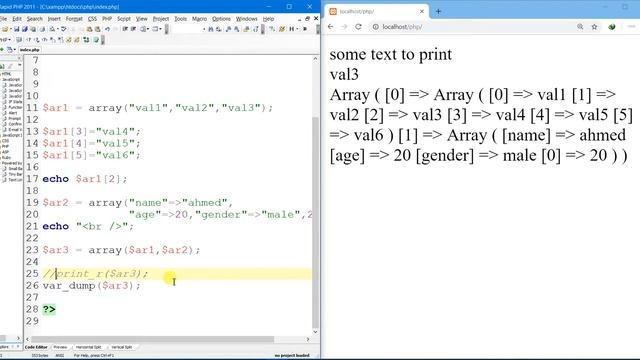The width and height of the screenshot is (640, 360).
Task: Click the Find binoculars toolbar icon
Action: pos(211,29)
